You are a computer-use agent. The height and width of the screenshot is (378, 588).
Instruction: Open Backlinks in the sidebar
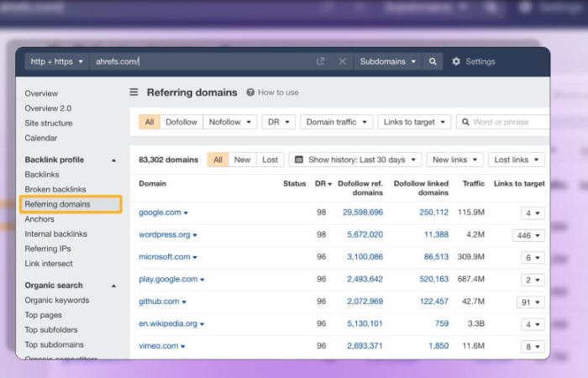click(x=42, y=175)
